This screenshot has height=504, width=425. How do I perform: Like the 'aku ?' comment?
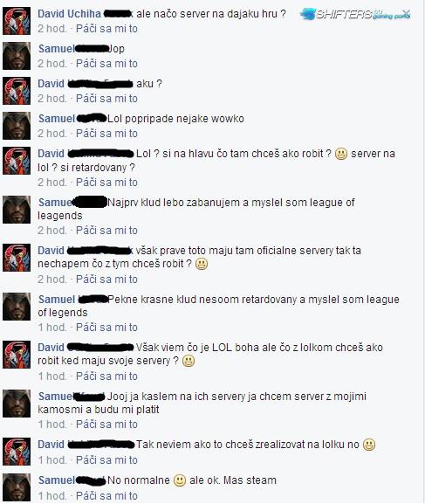(x=106, y=99)
